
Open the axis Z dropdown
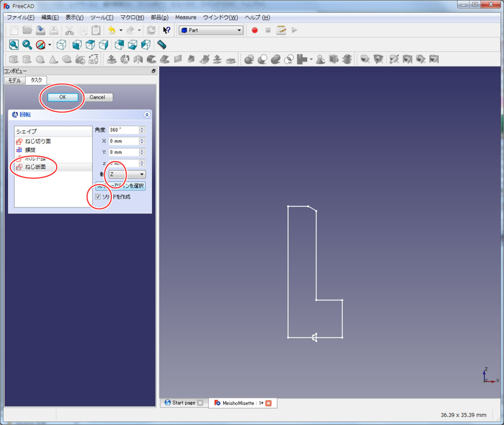127,174
